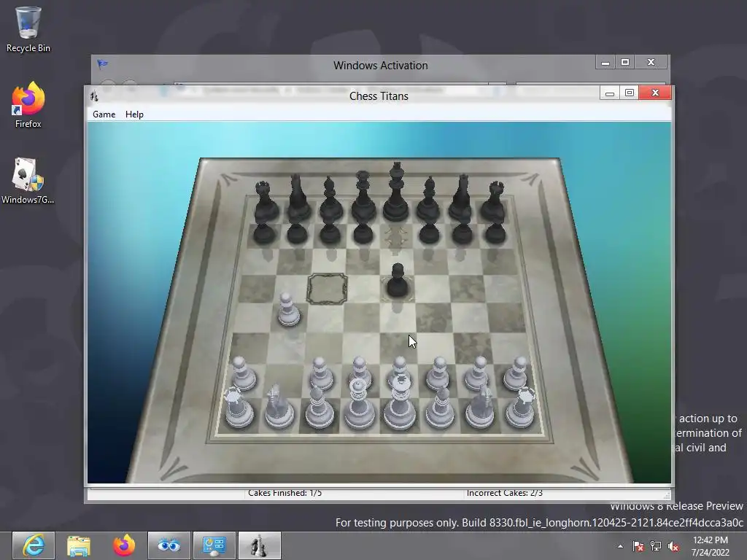Select the white knight on g1
747x560 pixels.
click(480, 406)
